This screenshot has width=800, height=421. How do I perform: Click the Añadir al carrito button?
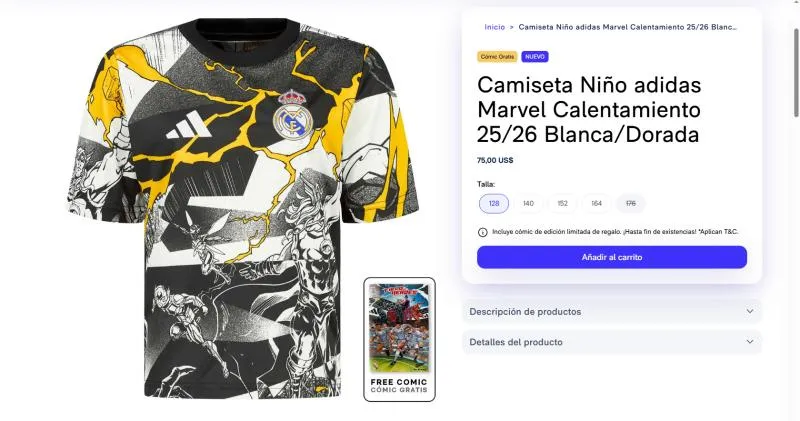[x=612, y=257]
